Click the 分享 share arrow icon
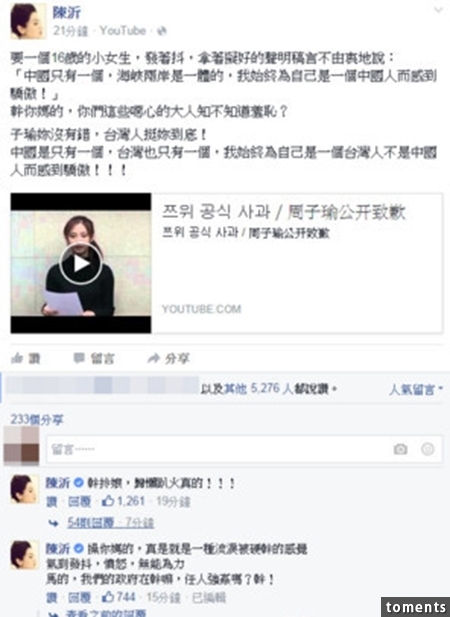The height and width of the screenshot is (617, 450). click(154, 358)
